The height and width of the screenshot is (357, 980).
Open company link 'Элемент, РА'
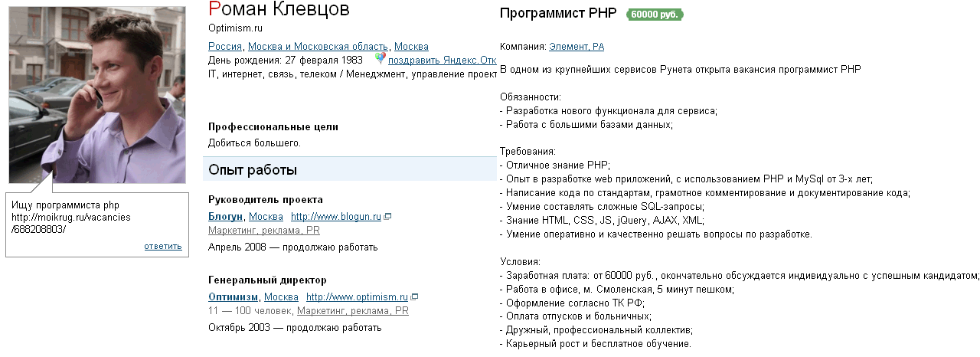(577, 47)
